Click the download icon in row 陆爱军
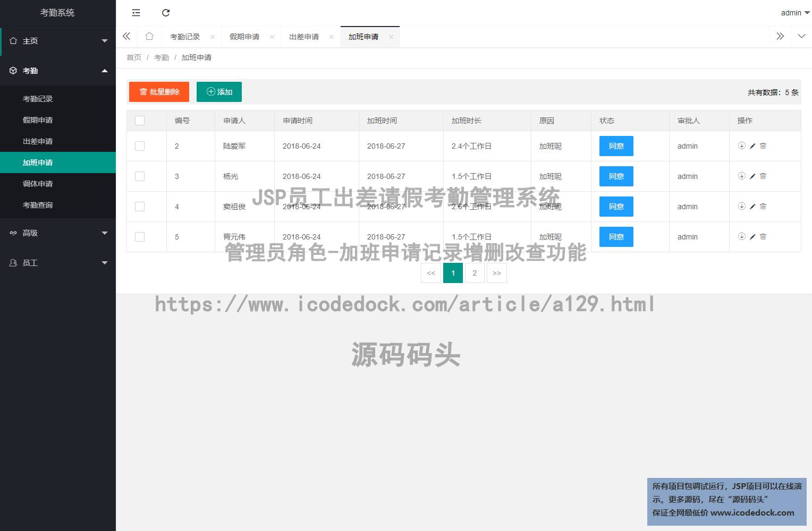 coord(742,145)
